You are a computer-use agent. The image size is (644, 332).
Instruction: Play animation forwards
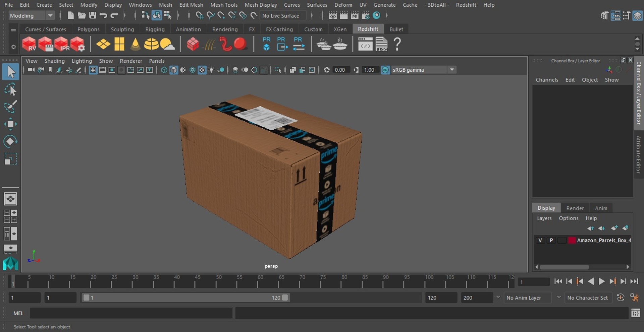pyautogui.click(x=601, y=281)
